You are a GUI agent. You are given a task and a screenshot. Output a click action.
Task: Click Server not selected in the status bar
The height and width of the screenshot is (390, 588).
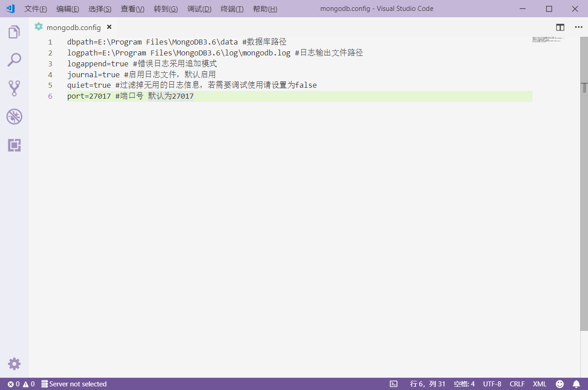74,384
